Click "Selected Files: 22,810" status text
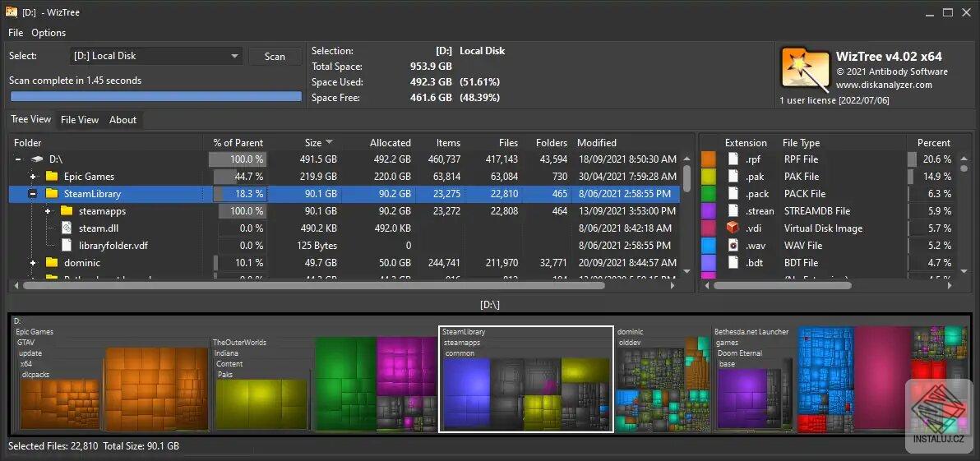 (53, 446)
